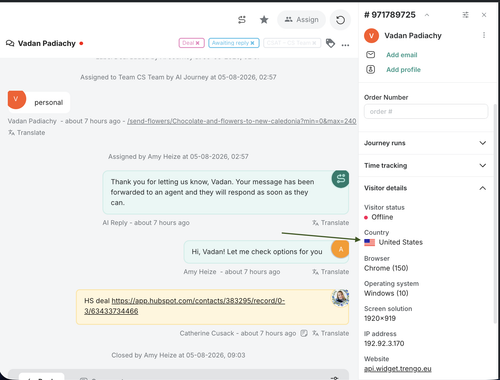Translate the Catherine Cusack note
The height and width of the screenshot is (380, 500).
coord(330,333)
